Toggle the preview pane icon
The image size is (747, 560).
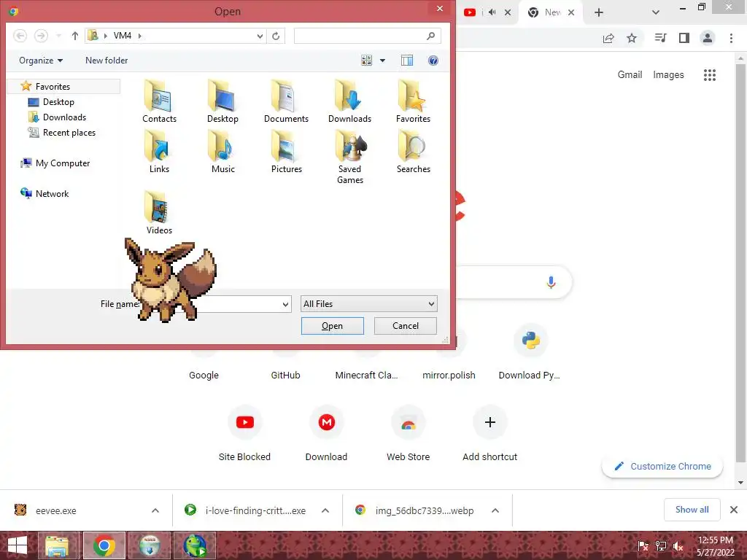[407, 61]
